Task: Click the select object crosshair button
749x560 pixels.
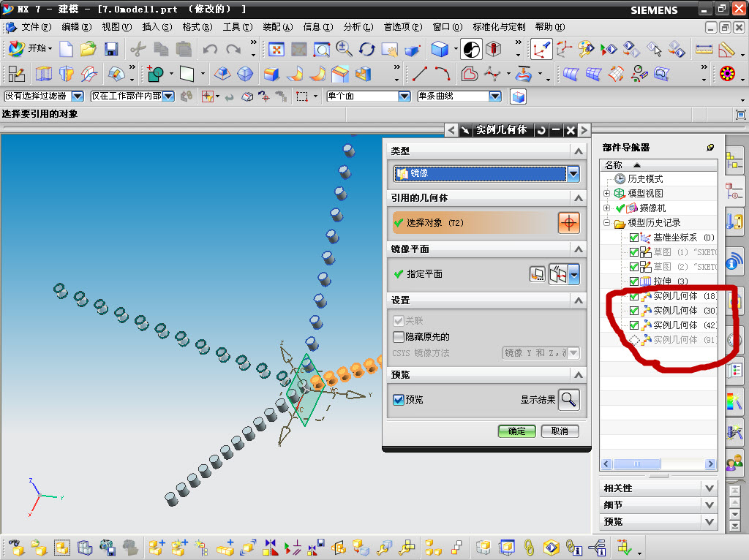Action: pos(568,223)
